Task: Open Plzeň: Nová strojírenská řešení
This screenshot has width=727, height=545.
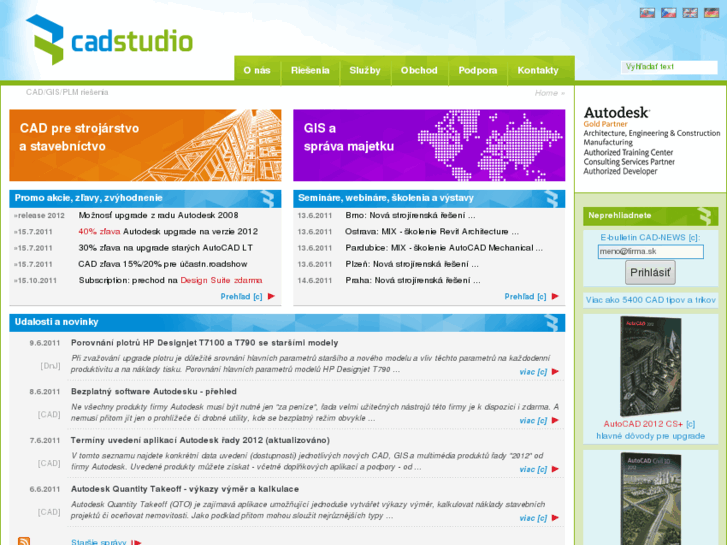Action: 412,264
